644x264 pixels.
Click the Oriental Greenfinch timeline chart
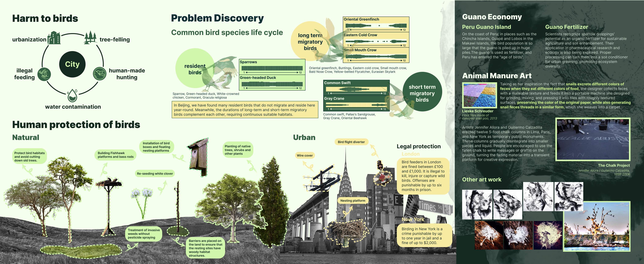(376, 25)
